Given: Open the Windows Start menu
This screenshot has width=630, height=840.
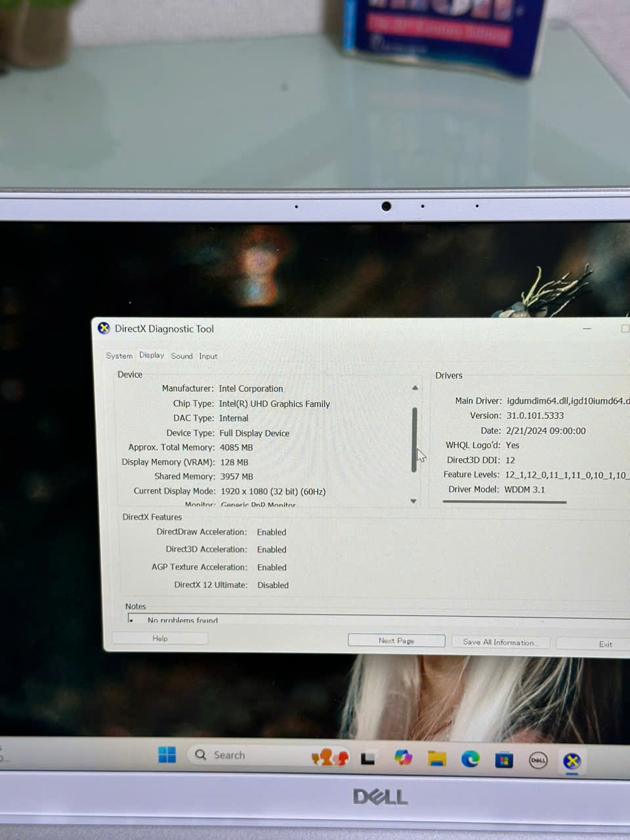Looking at the screenshot, I should 167,755.
